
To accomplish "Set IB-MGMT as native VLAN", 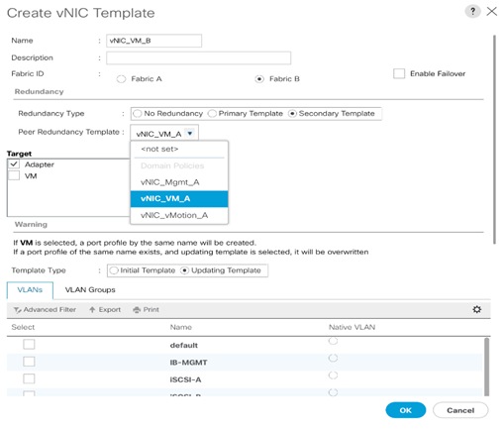I will pos(333,358).
